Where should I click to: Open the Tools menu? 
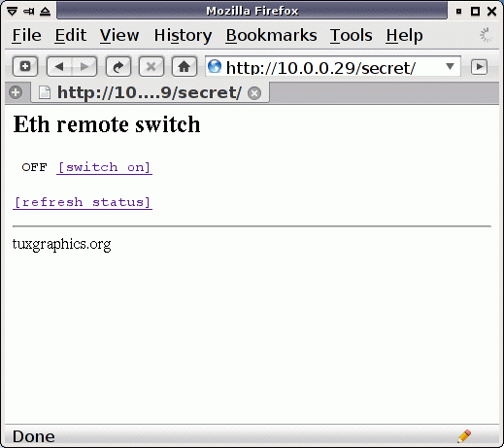tap(351, 35)
